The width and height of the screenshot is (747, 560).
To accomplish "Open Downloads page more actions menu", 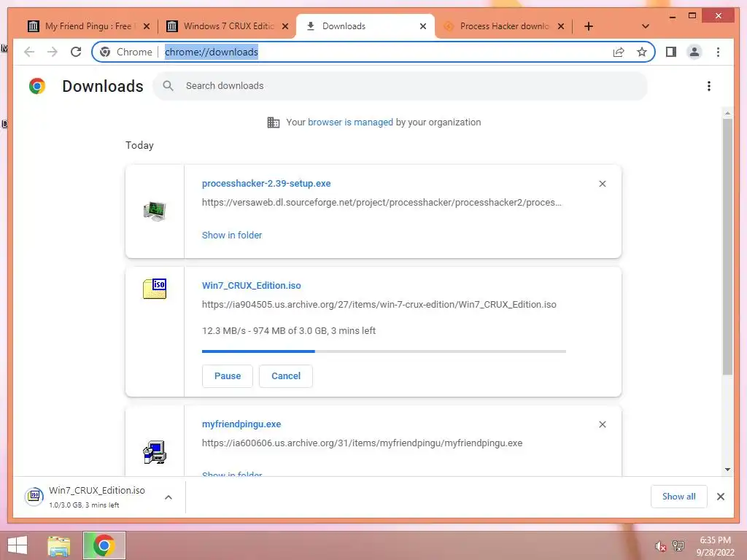I will click(709, 86).
